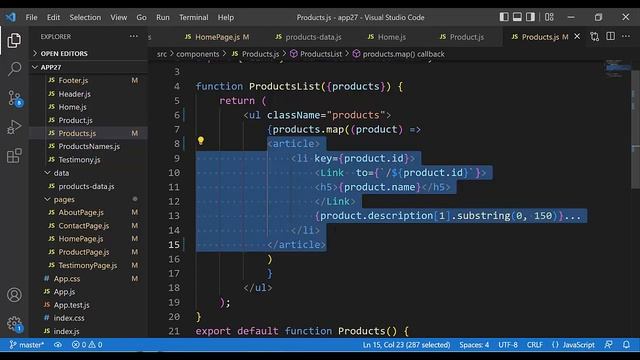
Task: Click the cursor position Ln 15, Col 23 status
Action: pyautogui.click(x=406, y=345)
